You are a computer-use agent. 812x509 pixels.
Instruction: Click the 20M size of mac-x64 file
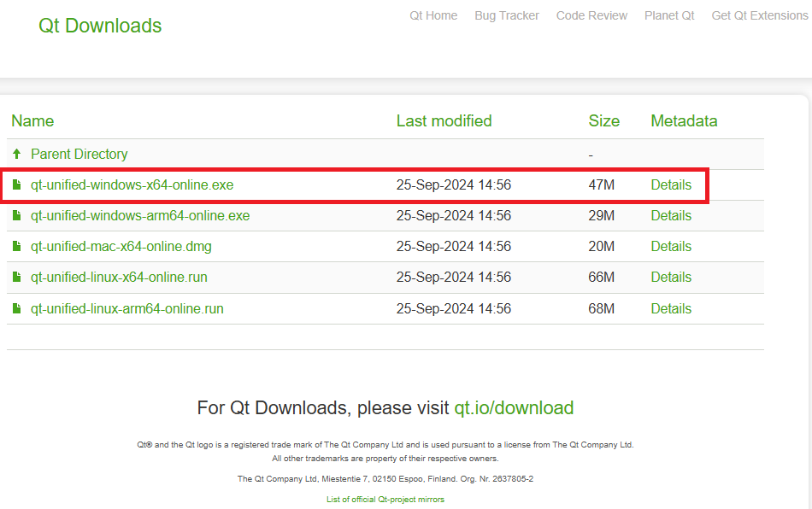click(601, 247)
